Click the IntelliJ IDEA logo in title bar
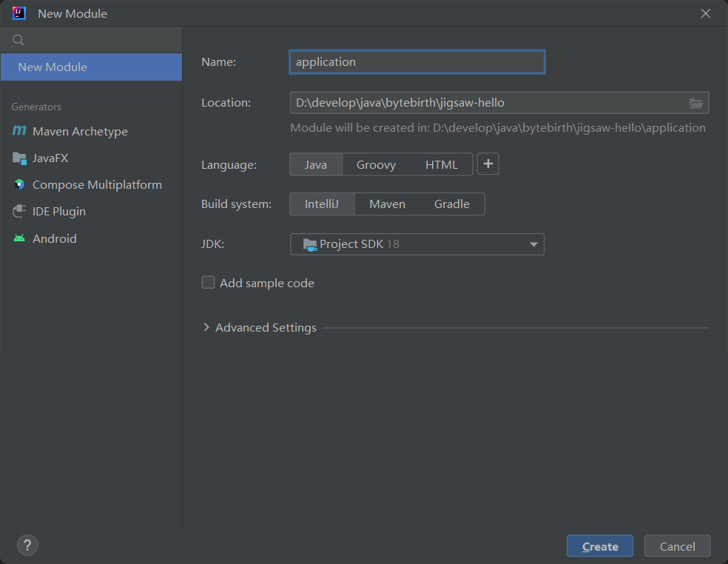The width and height of the screenshot is (728, 564). (19, 13)
